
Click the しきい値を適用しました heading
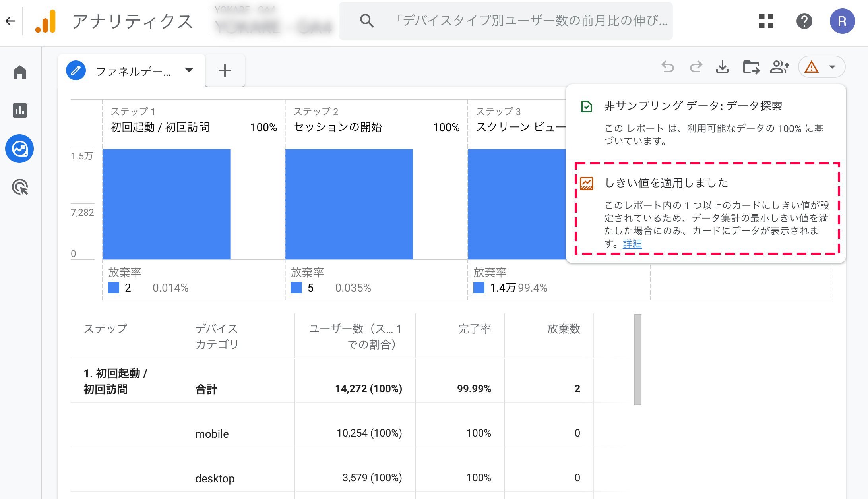tap(666, 183)
